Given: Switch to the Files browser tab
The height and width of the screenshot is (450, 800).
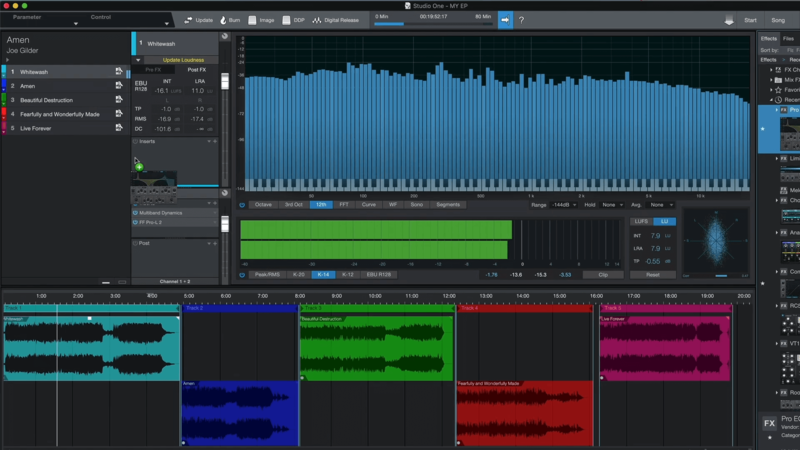Looking at the screenshot, I should coord(788,38).
